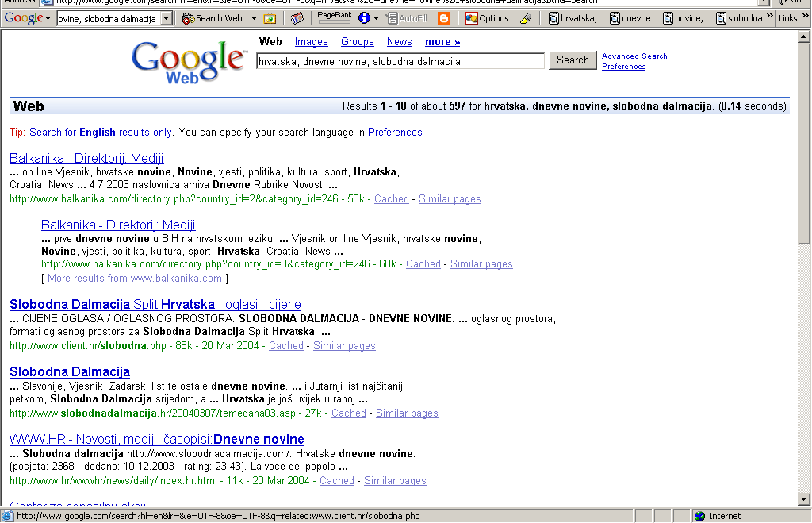Expand the toolbar search history dropdown arrow
Screen dimensions: 812x523
pyautogui.click(x=167, y=19)
